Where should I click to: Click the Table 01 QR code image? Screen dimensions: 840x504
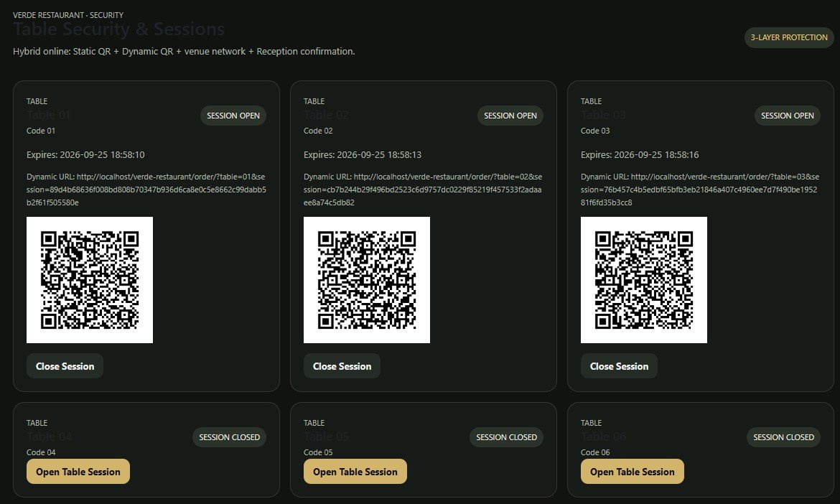click(x=90, y=279)
